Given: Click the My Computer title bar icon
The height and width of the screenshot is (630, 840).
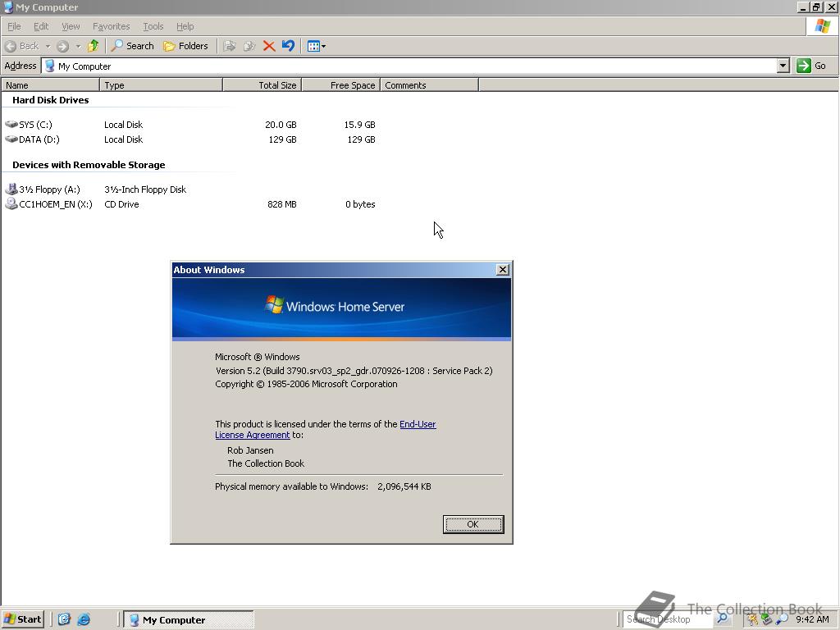Looking at the screenshot, I should coord(8,7).
